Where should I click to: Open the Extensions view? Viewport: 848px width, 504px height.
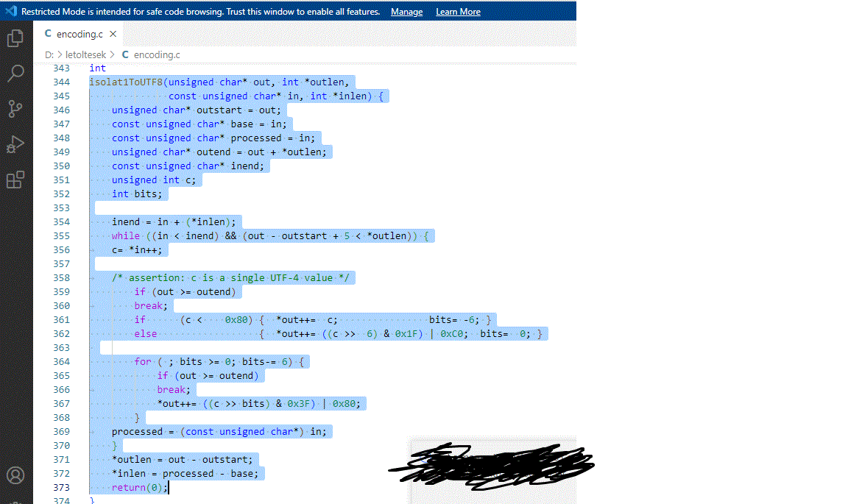[x=15, y=180]
